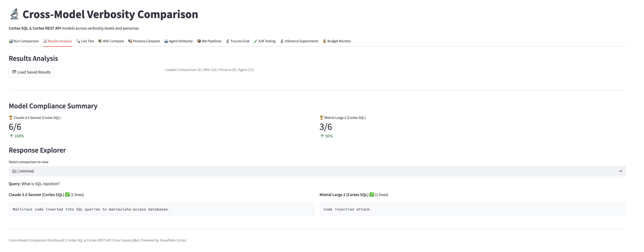Select the Claude 3.5 Sonnet response text box
Viewport: 644px width, 252px height.
click(162, 209)
